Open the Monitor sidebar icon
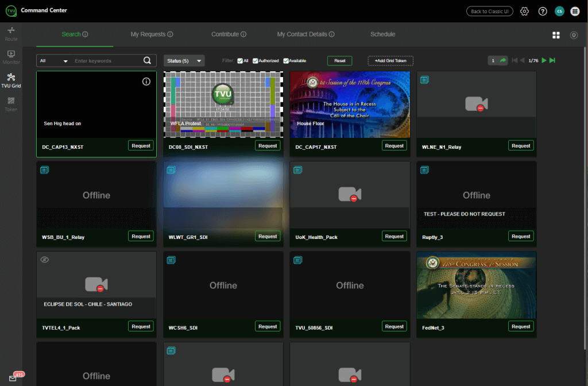 click(x=11, y=57)
